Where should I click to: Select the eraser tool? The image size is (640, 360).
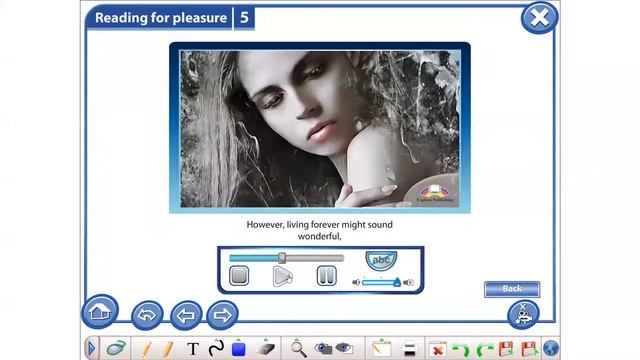point(266,348)
